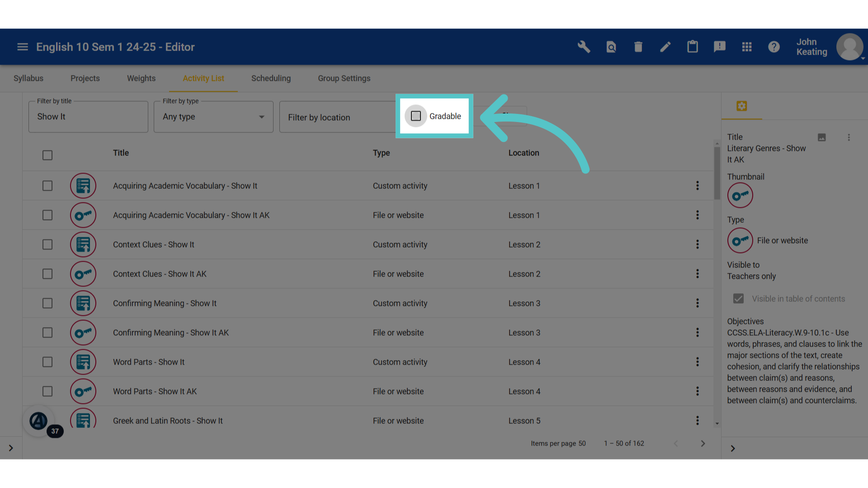Open the wrench tools icon

584,47
